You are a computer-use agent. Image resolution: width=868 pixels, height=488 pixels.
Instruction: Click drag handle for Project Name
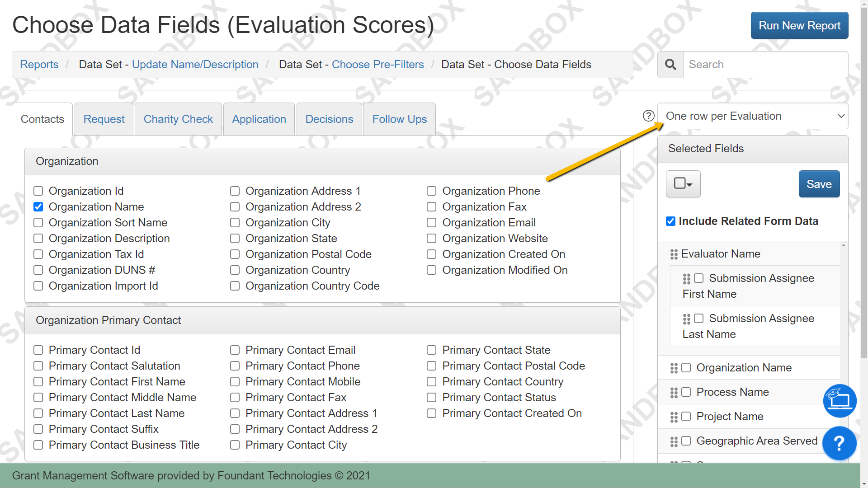click(674, 417)
